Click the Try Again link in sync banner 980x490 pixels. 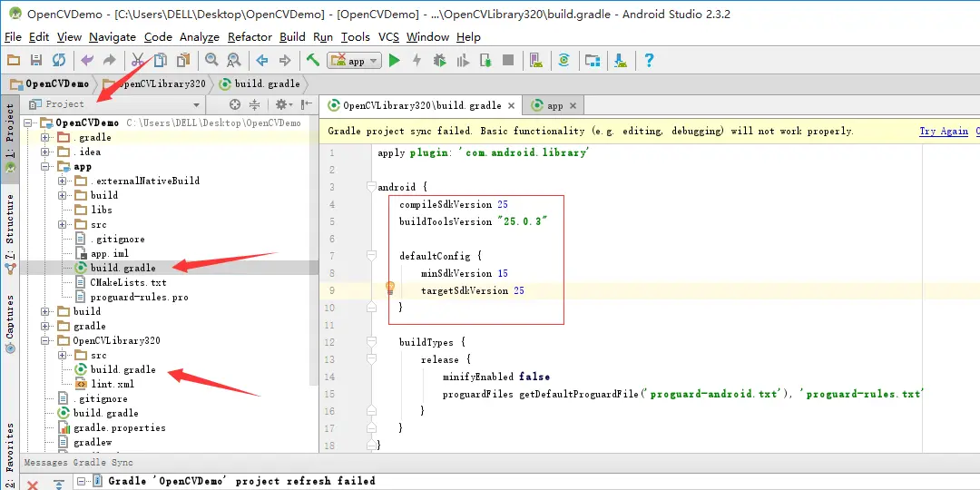[x=944, y=132]
